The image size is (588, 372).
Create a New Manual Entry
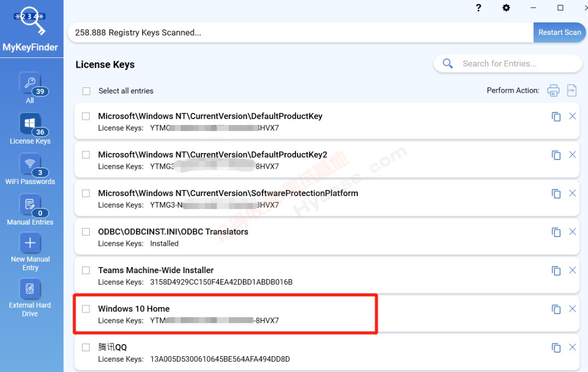click(30, 252)
